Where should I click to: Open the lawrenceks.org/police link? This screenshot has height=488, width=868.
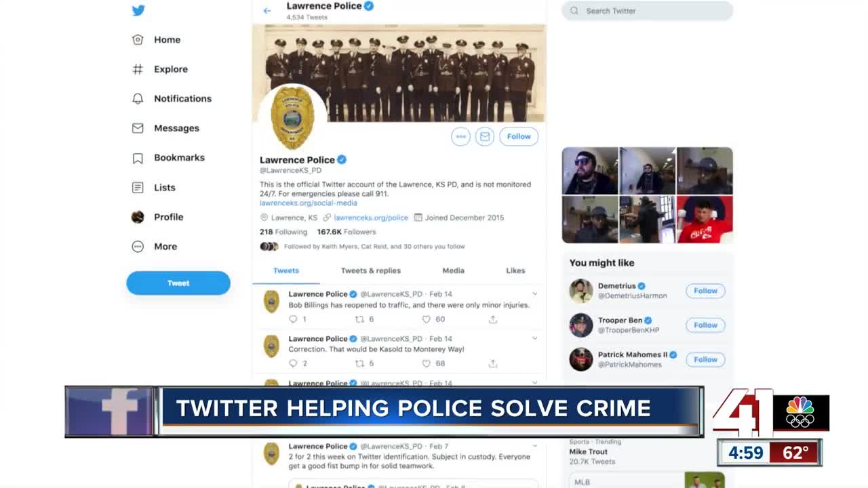pos(370,218)
